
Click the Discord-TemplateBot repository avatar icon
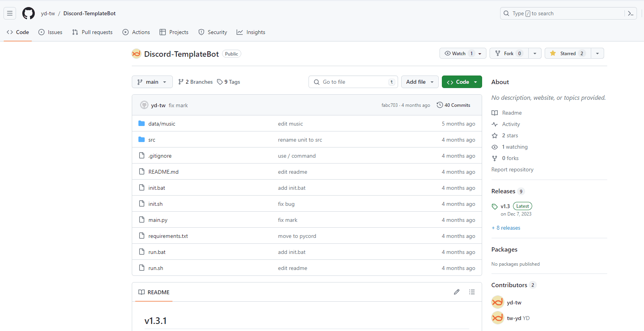tap(136, 54)
